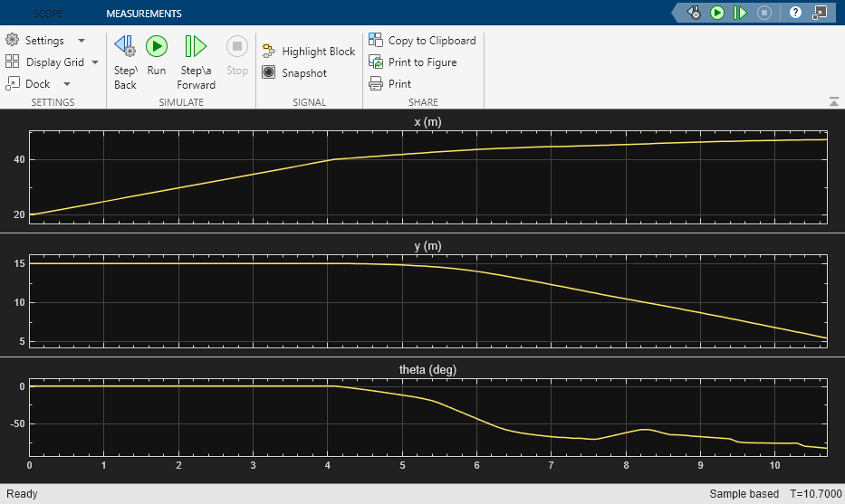
Task: Expand the Settings dropdown arrow
Action: (82, 41)
